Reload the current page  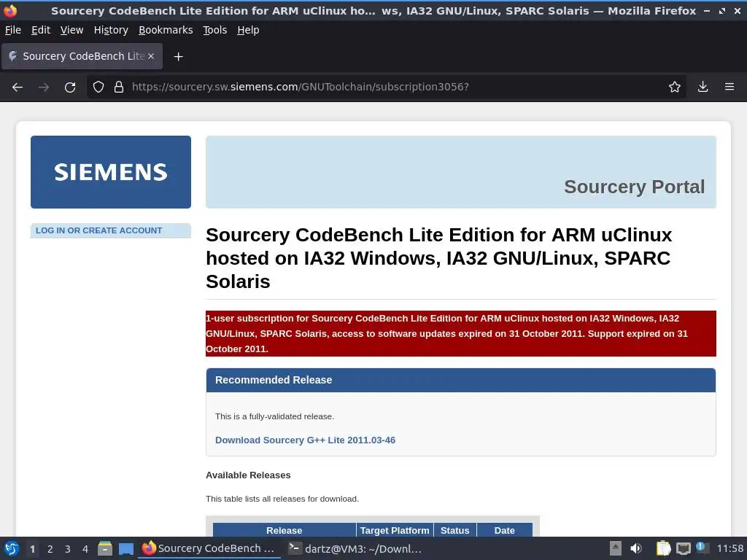(x=70, y=87)
